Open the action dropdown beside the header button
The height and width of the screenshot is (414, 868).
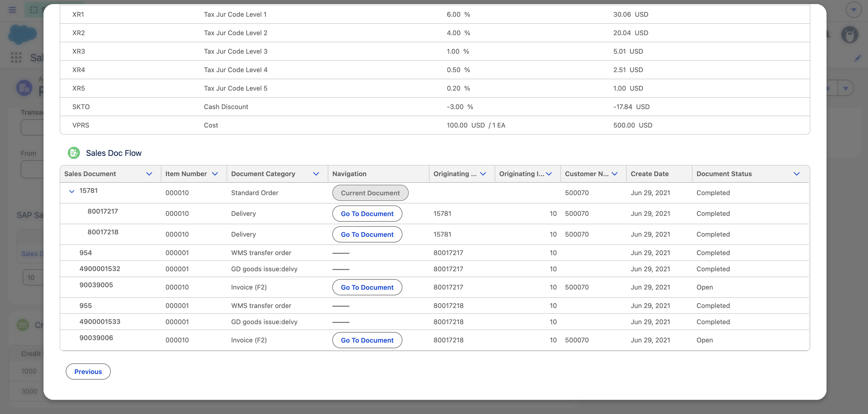tap(845, 88)
